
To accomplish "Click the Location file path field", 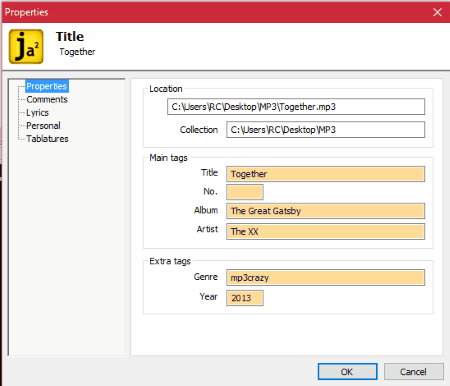I will pos(296,107).
